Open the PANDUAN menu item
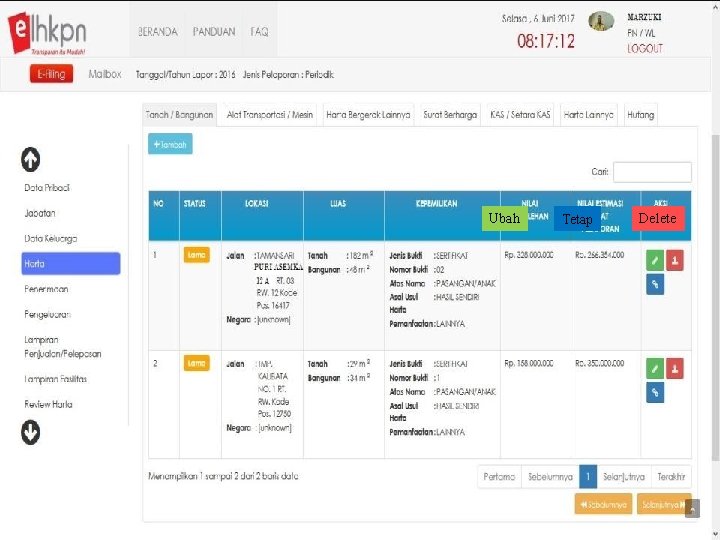Screen dimensions: 720x540 (214, 32)
